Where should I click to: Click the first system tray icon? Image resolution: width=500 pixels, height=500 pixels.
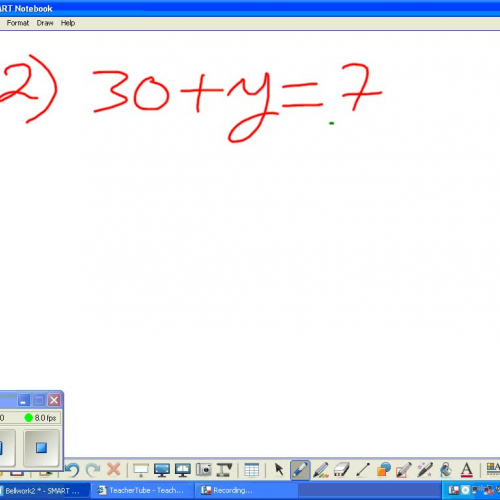[x=454, y=490]
